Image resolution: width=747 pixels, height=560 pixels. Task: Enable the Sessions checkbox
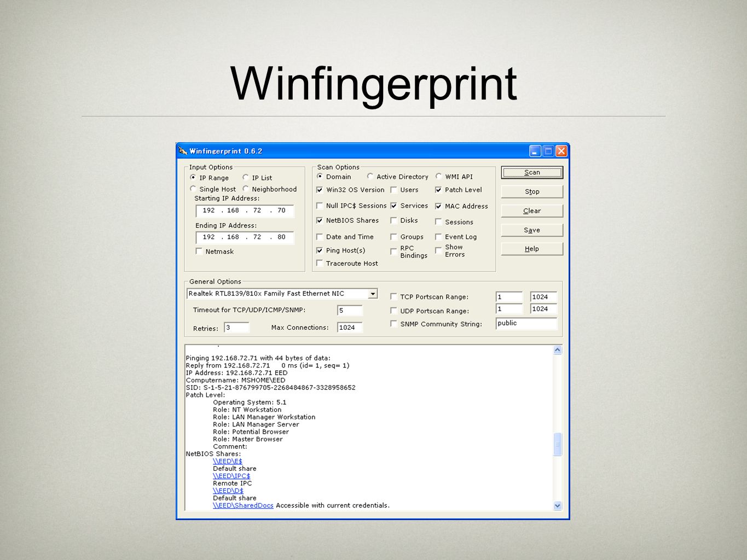pyautogui.click(x=438, y=222)
